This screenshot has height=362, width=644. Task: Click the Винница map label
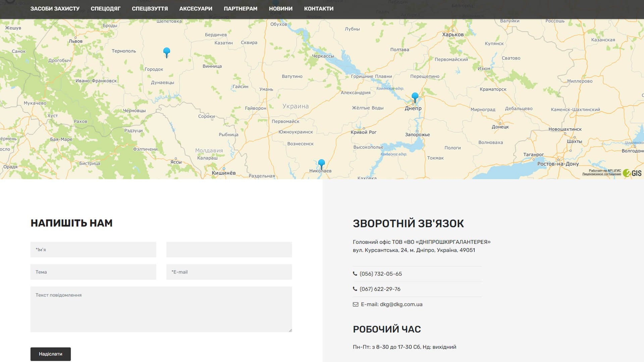click(212, 66)
